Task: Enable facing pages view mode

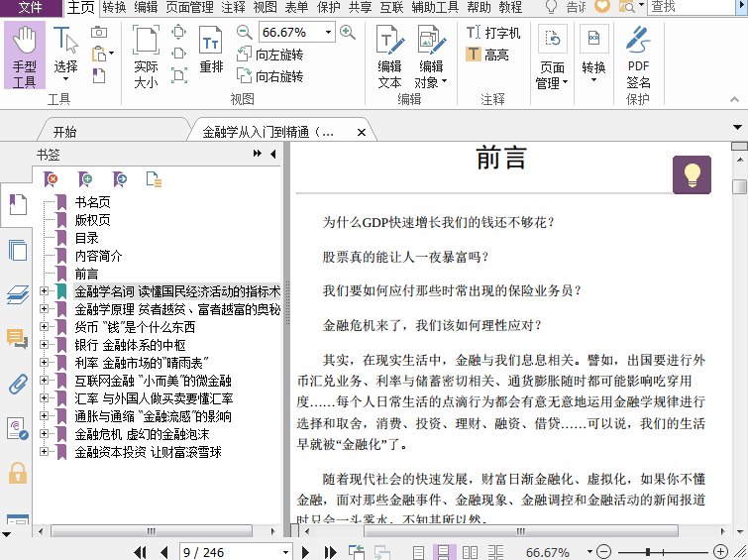Action: pos(470,552)
